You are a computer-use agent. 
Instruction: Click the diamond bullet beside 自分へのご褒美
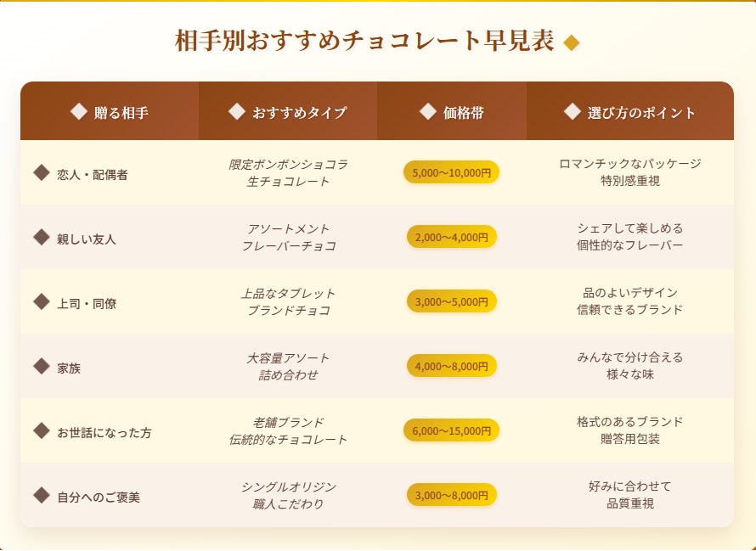click(41, 495)
